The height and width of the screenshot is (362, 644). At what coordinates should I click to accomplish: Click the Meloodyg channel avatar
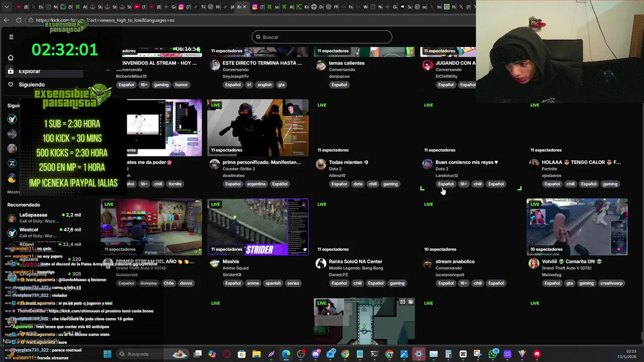tap(534, 263)
